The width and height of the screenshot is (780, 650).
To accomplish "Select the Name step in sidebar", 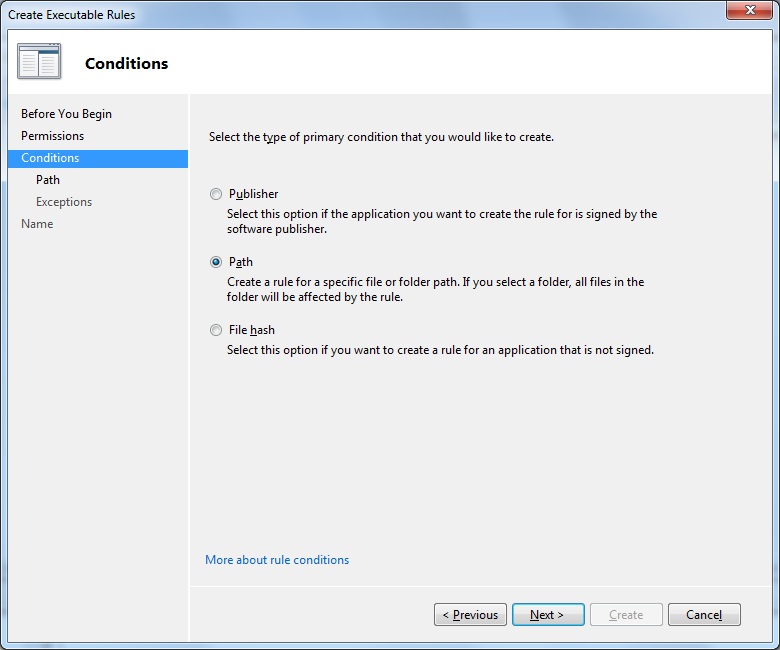I will point(37,224).
